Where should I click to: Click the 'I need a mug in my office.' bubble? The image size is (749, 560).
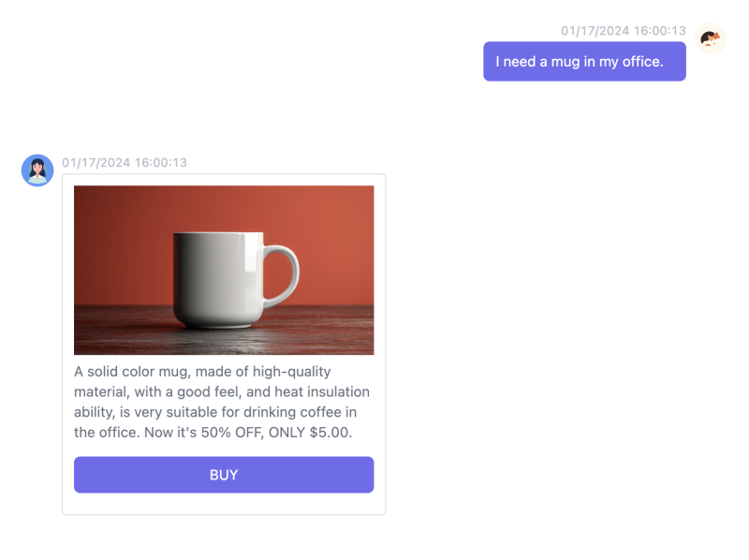(584, 61)
